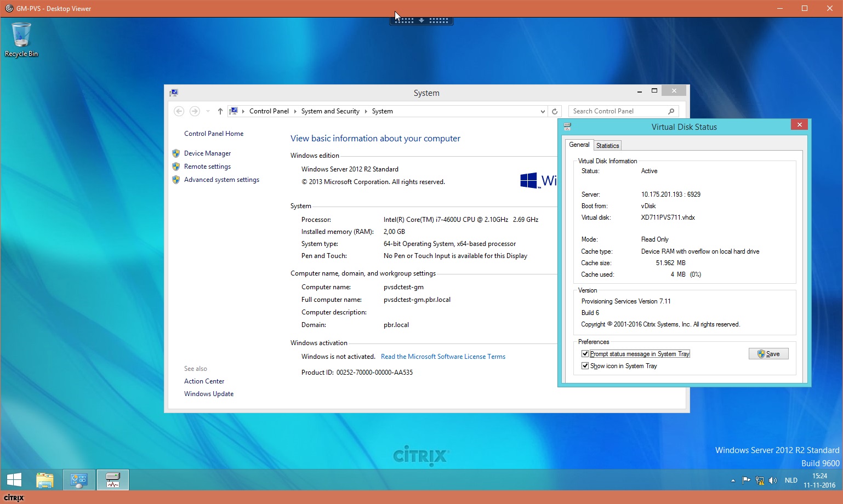The height and width of the screenshot is (504, 843).
Task: Open the address bar history dropdown
Action: [x=543, y=111]
